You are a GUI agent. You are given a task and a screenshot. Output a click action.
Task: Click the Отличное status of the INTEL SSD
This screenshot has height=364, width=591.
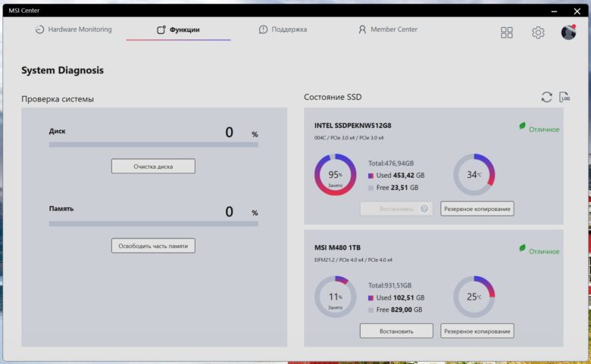544,129
